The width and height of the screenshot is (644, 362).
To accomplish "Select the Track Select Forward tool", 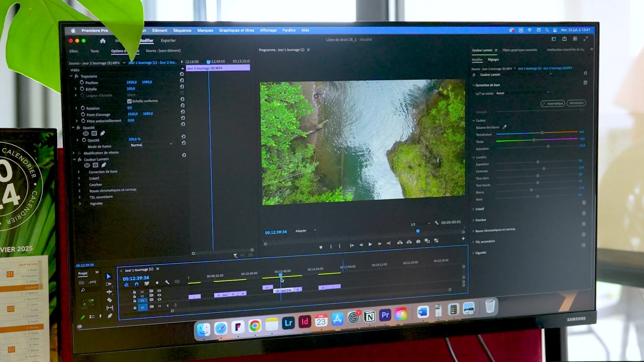I will click(109, 284).
